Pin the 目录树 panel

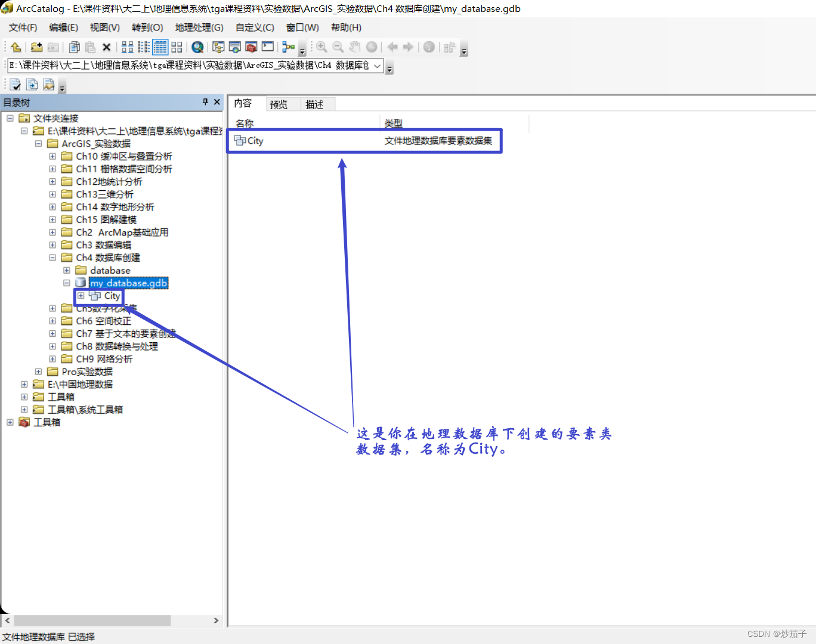tap(205, 102)
